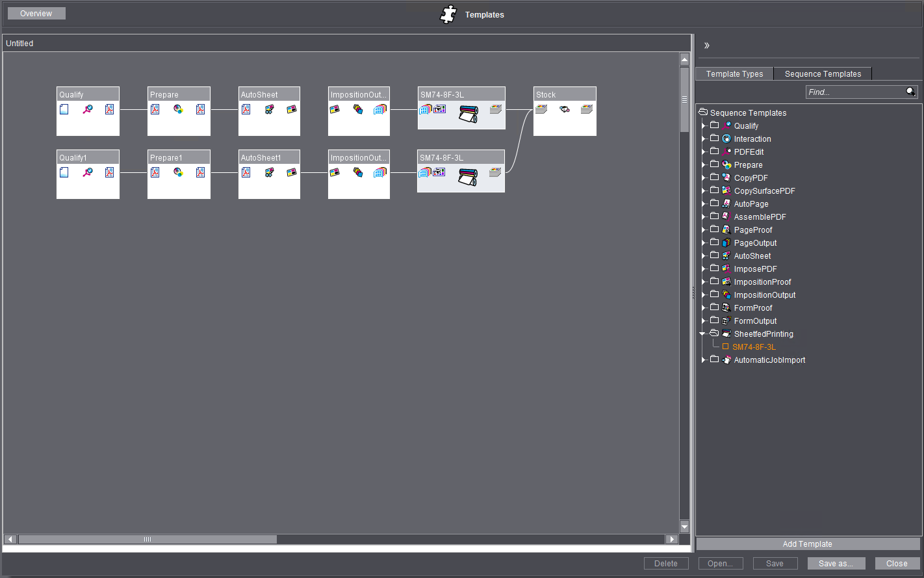This screenshot has height=578, width=924.
Task: Select the ImpositionOutput color sheets icon
Action: click(x=359, y=109)
